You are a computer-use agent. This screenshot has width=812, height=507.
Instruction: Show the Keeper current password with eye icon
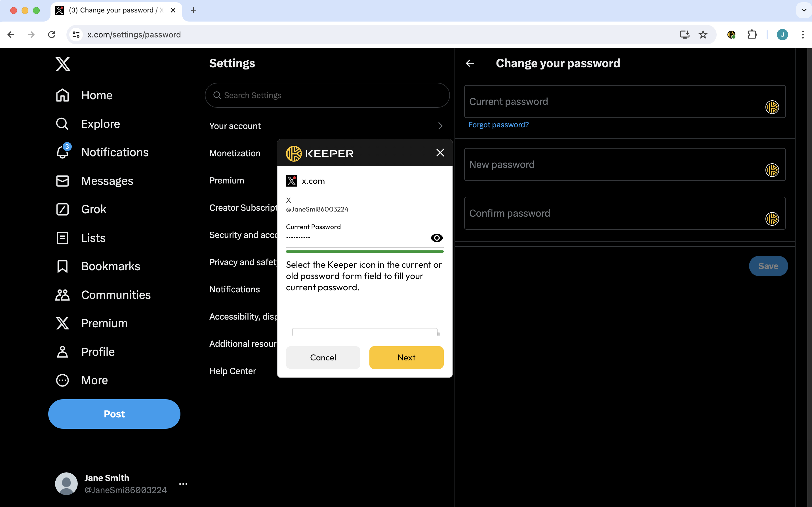coord(436,238)
